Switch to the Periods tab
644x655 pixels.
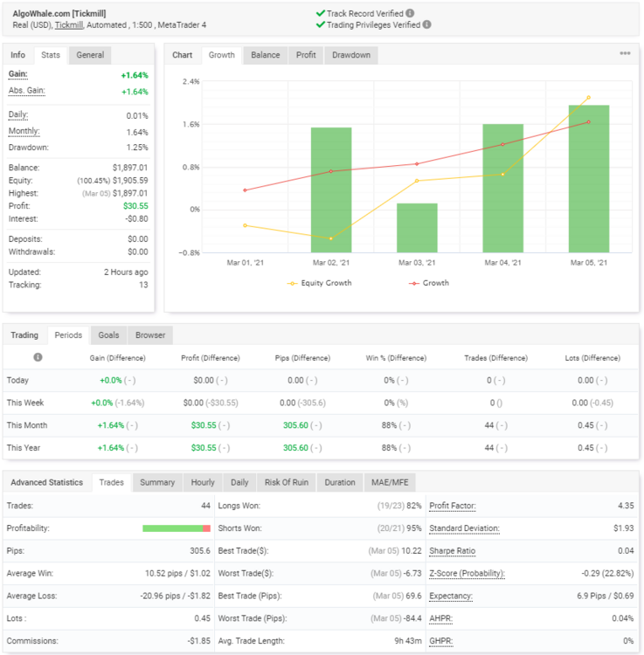68,335
